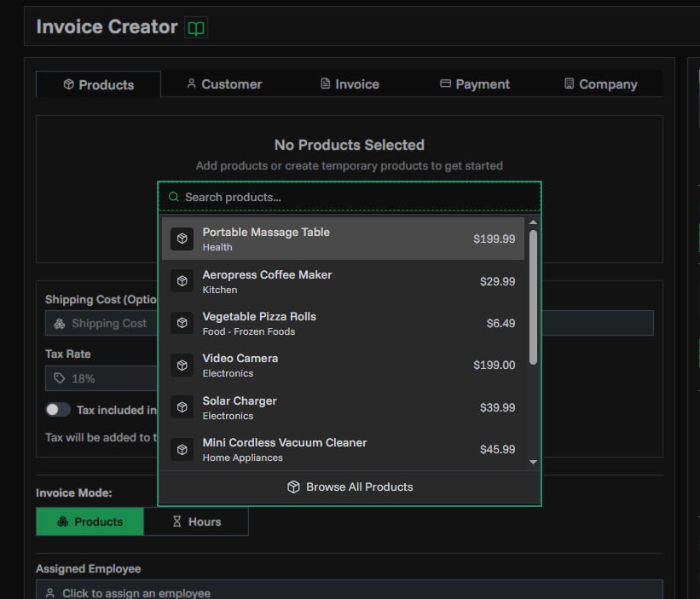Focus the Search products input field

point(358,197)
